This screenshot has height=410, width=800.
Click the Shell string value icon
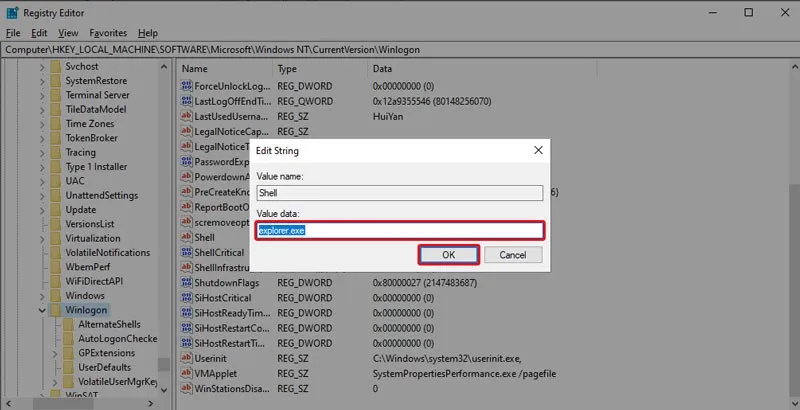(x=186, y=237)
